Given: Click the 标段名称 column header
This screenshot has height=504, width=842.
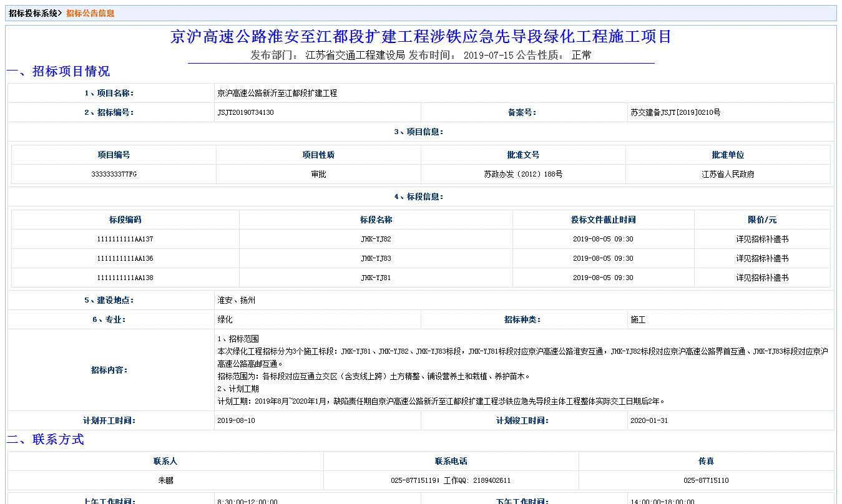Looking at the screenshot, I should click(376, 220).
